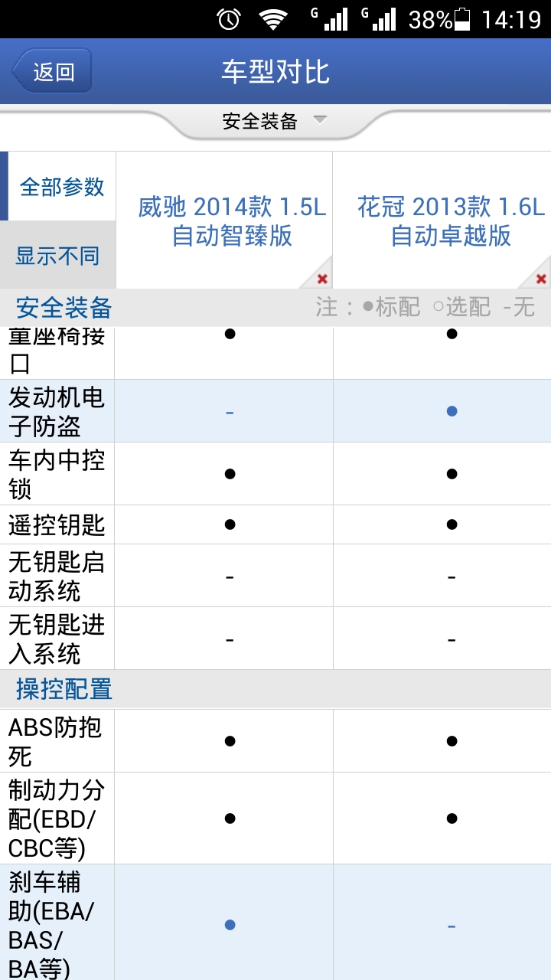The width and height of the screenshot is (551, 980).
Task: Open 威驰 2014款 1.5L 自动智臻版 details
Action: (232, 220)
